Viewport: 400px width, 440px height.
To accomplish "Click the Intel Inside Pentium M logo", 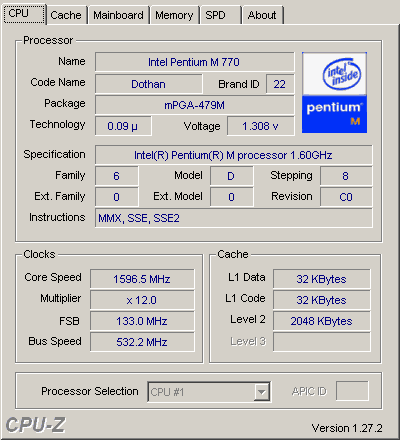I will point(334,93).
